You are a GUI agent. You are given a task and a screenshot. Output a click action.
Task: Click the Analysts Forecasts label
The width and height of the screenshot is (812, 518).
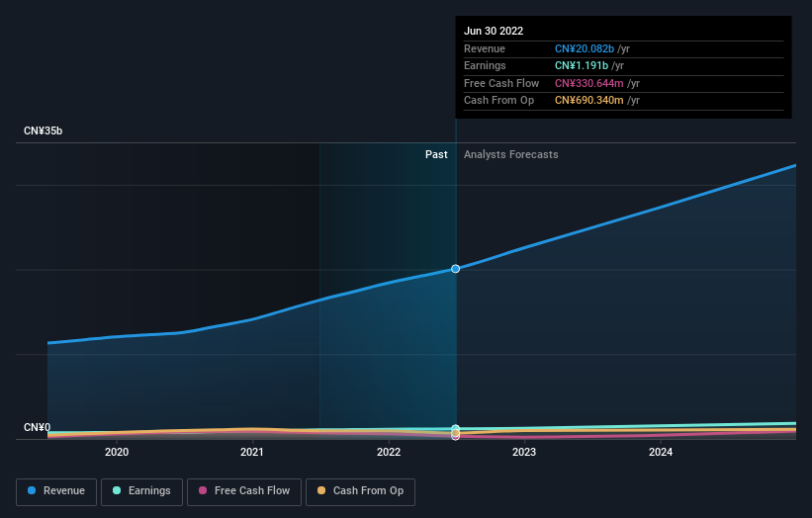511,154
